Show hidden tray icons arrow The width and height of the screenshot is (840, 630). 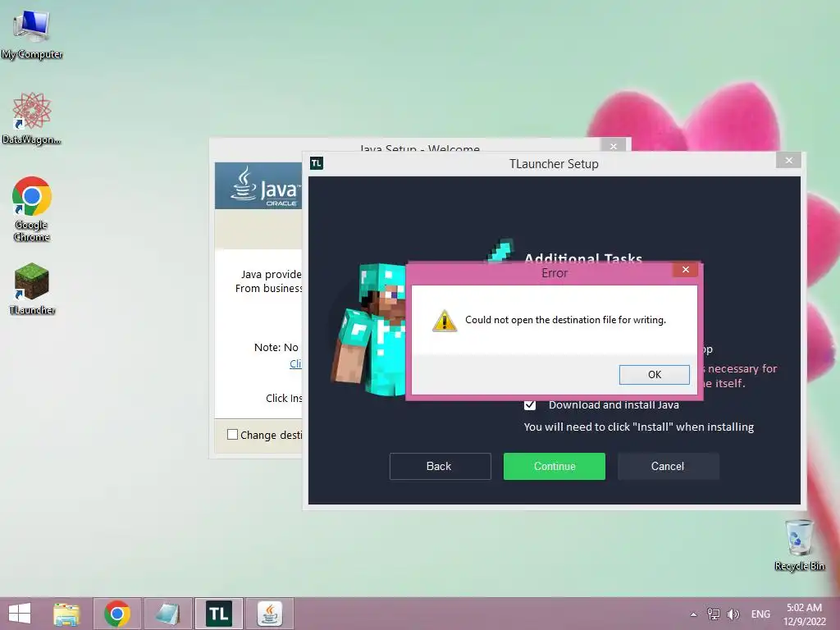coord(694,614)
